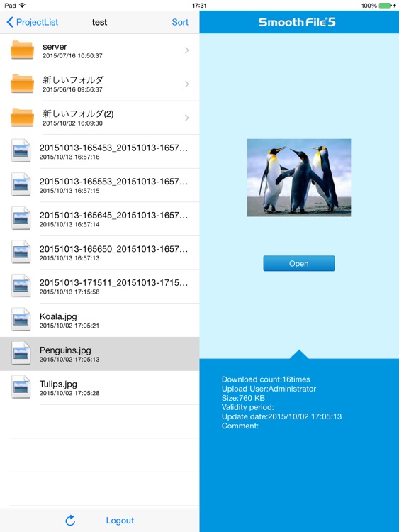Select file name 20151013-171511_20151013-1715…
The image size is (399, 532).
113,282
